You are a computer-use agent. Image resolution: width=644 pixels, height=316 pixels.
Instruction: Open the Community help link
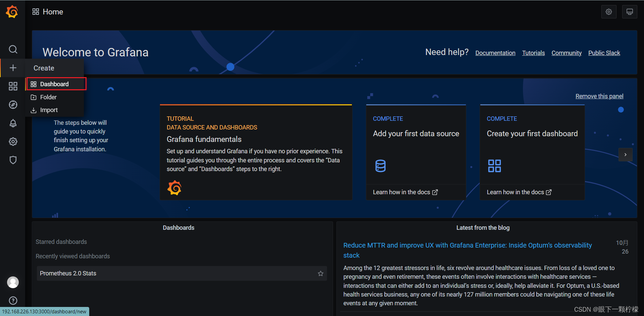(x=567, y=53)
